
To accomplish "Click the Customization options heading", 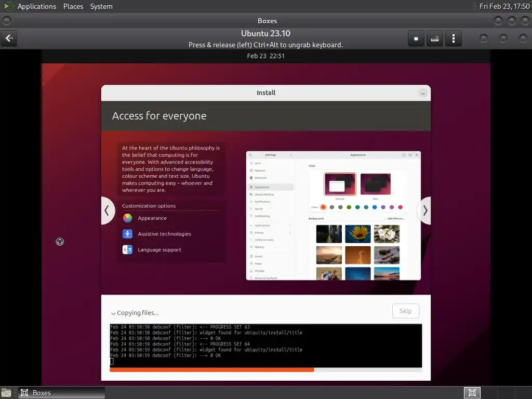I will tap(149, 206).
